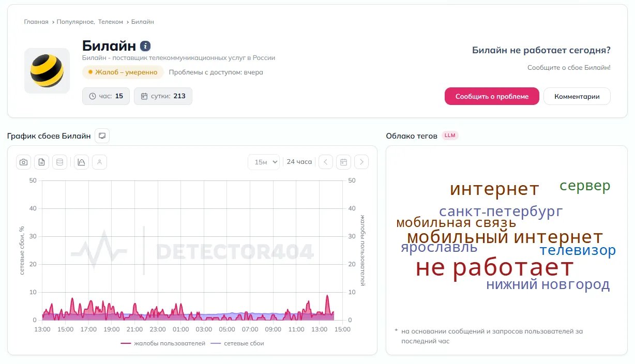635x364 pixels.
Task: Select the сервер tag in cloud
Action: [585, 186]
